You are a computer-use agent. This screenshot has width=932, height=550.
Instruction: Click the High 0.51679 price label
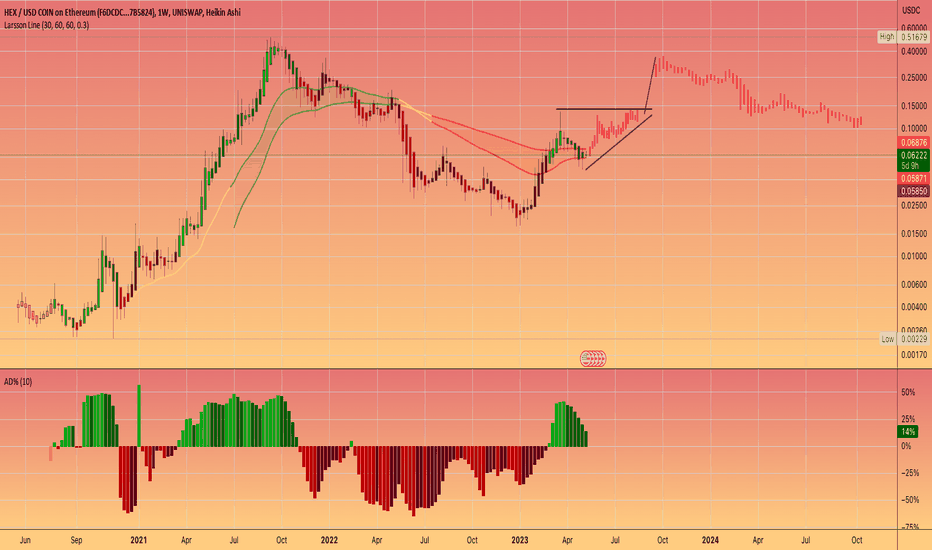coord(903,37)
